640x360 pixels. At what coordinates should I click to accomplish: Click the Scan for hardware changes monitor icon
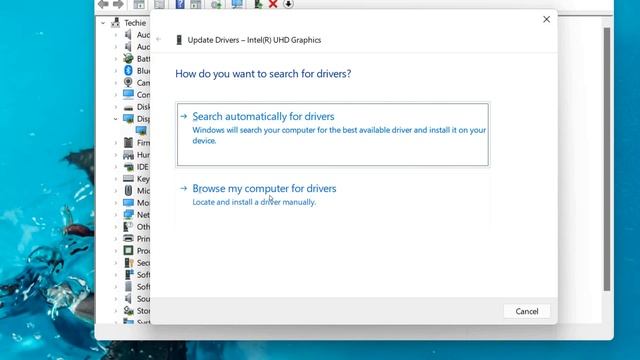tap(237, 4)
